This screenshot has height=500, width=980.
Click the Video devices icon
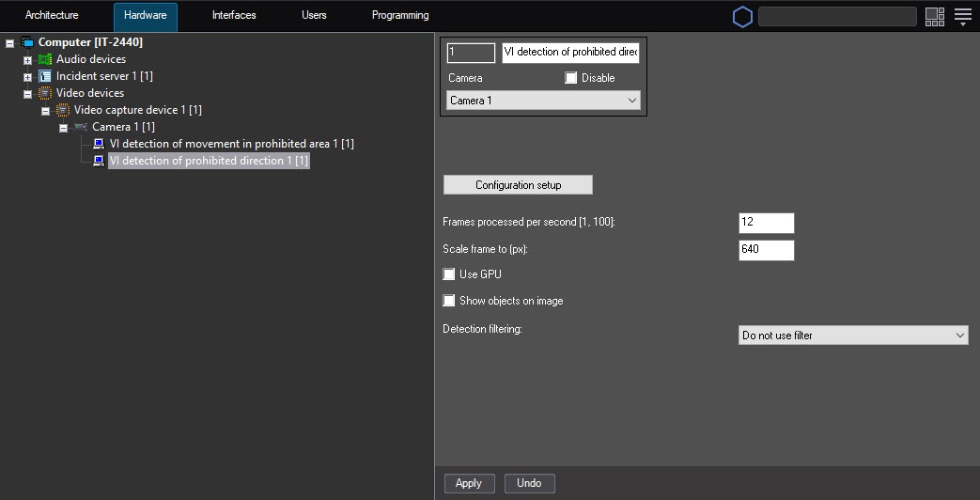[45, 93]
